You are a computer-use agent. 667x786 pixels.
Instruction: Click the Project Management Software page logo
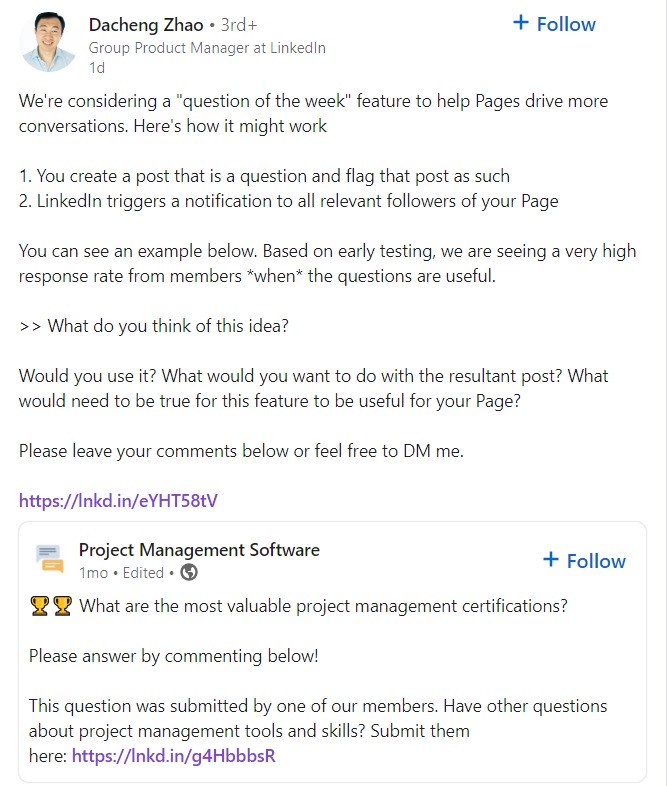pyautogui.click(x=50, y=559)
